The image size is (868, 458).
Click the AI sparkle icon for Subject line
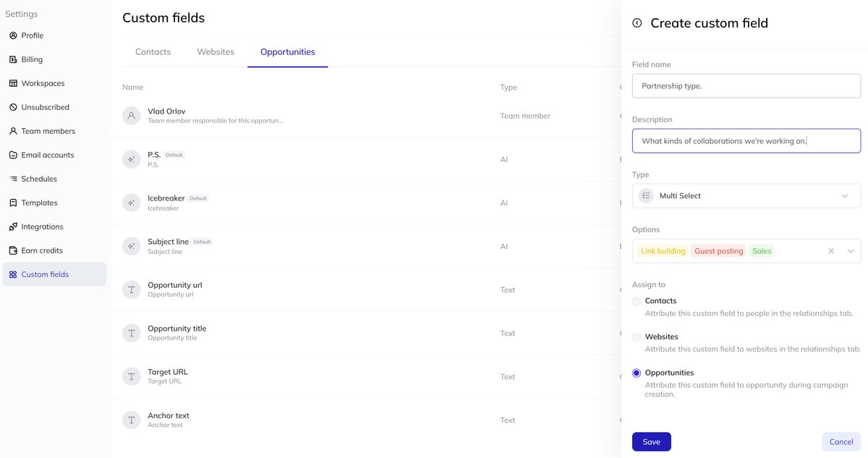[131, 246]
